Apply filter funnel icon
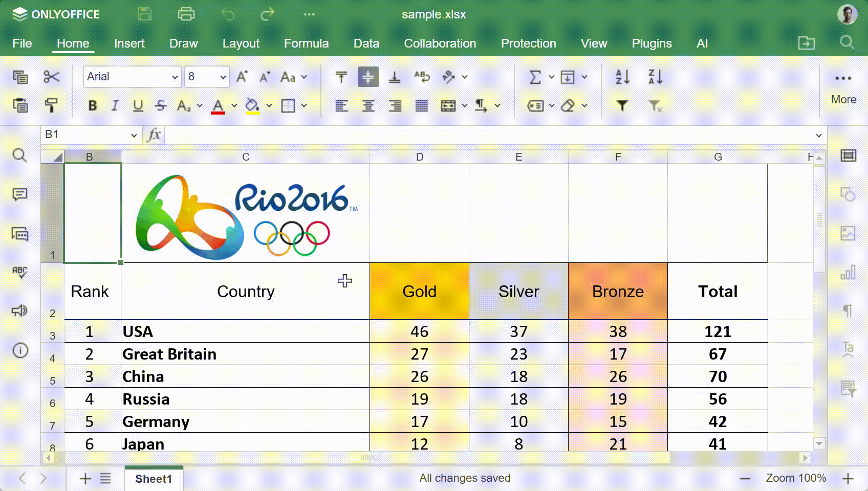 622,106
